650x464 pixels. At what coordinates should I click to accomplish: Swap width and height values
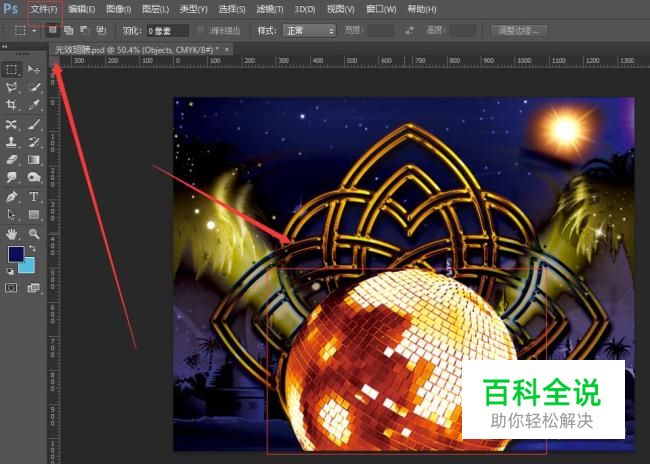tap(410, 30)
